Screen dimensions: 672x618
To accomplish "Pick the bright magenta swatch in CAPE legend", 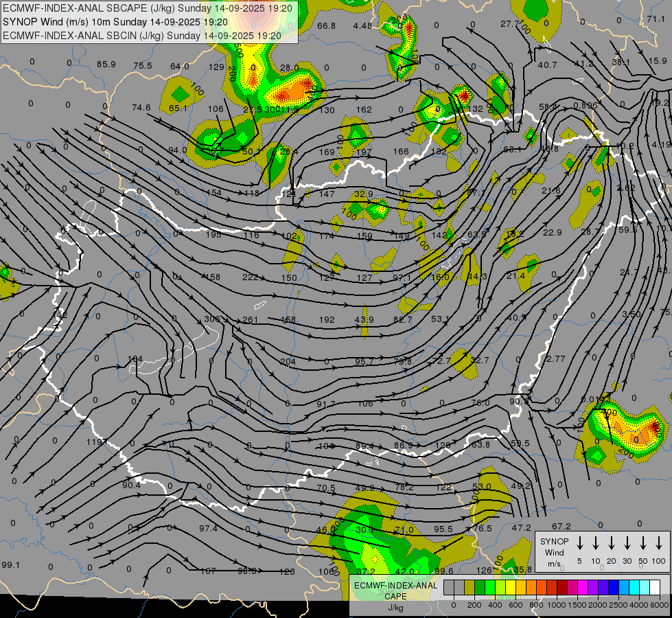I will tap(583, 587).
